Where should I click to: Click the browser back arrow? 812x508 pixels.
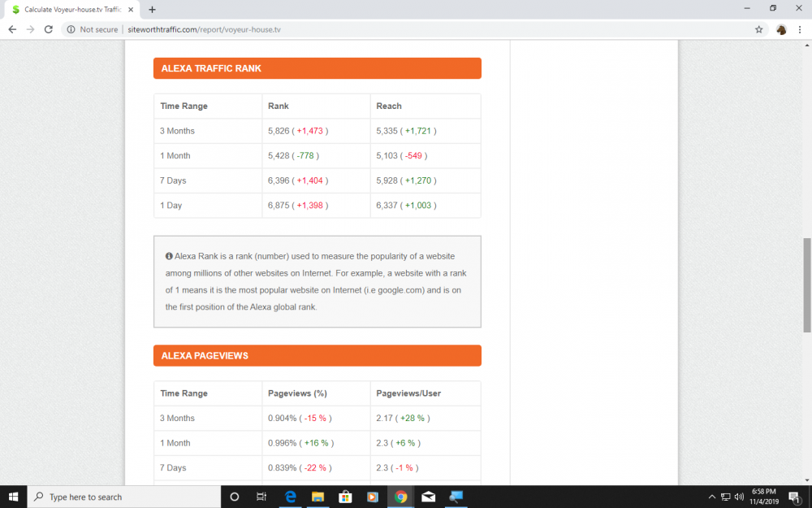coord(12,29)
